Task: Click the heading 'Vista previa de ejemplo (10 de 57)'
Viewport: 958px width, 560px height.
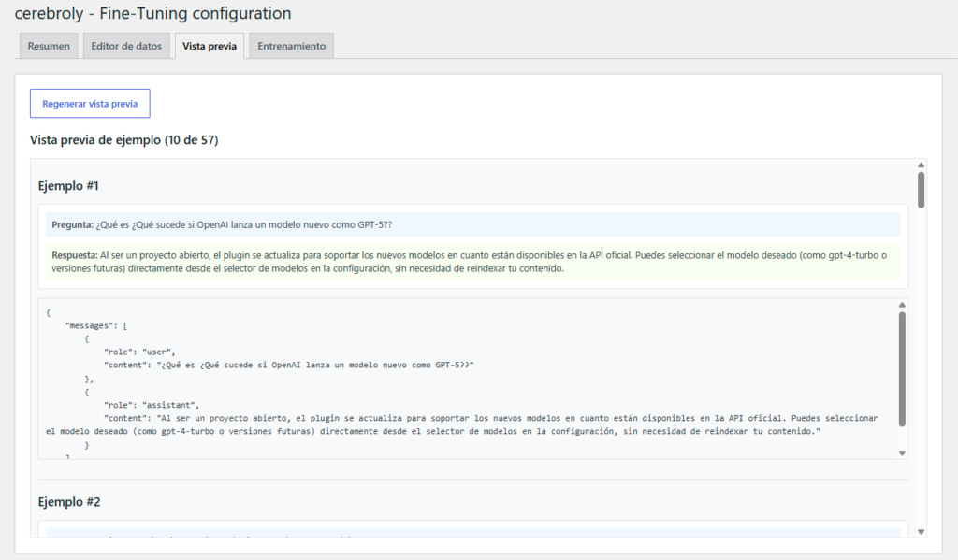Action: point(124,140)
